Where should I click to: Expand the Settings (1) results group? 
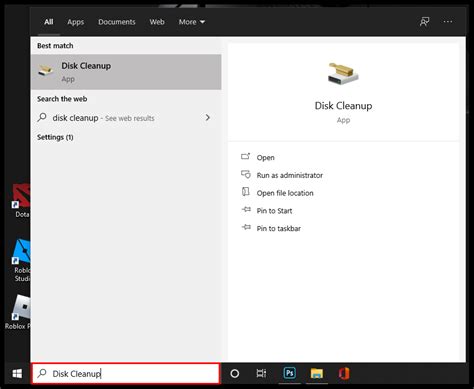point(55,137)
